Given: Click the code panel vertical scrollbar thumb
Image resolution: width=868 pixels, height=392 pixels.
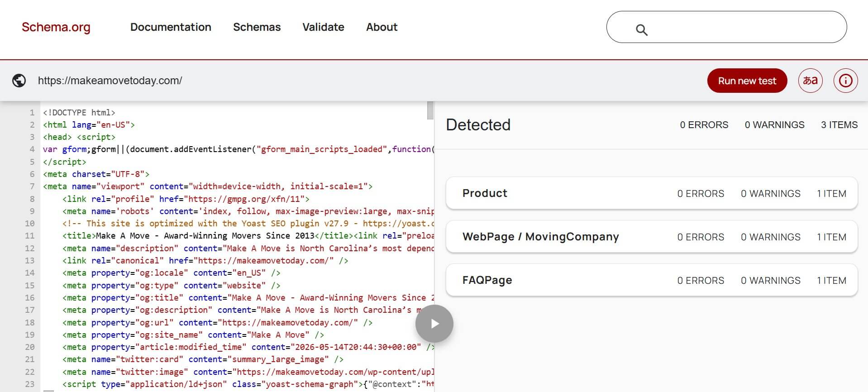Looking at the screenshot, I should tap(430, 110).
